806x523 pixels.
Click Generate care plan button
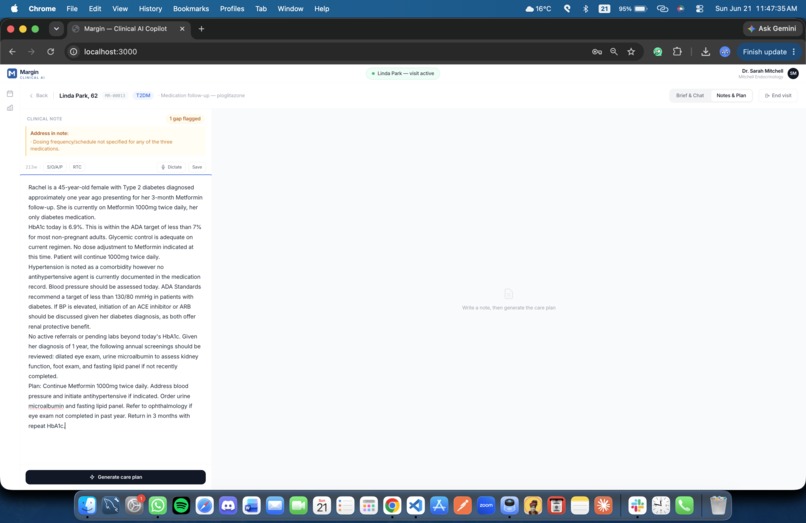coord(116,477)
